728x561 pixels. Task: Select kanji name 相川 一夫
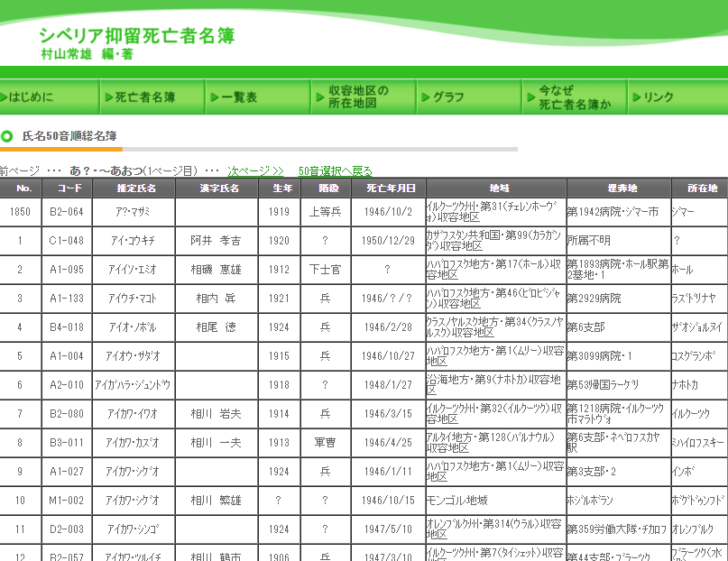coord(217,443)
